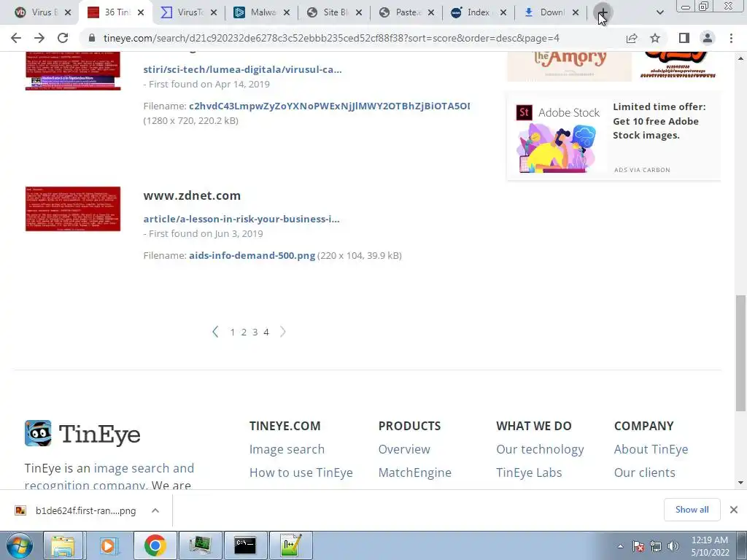The width and height of the screenshot is (747, 560).
Task: Go to next results page arrow
Action: pyautogui.click(x=283, y=332)
